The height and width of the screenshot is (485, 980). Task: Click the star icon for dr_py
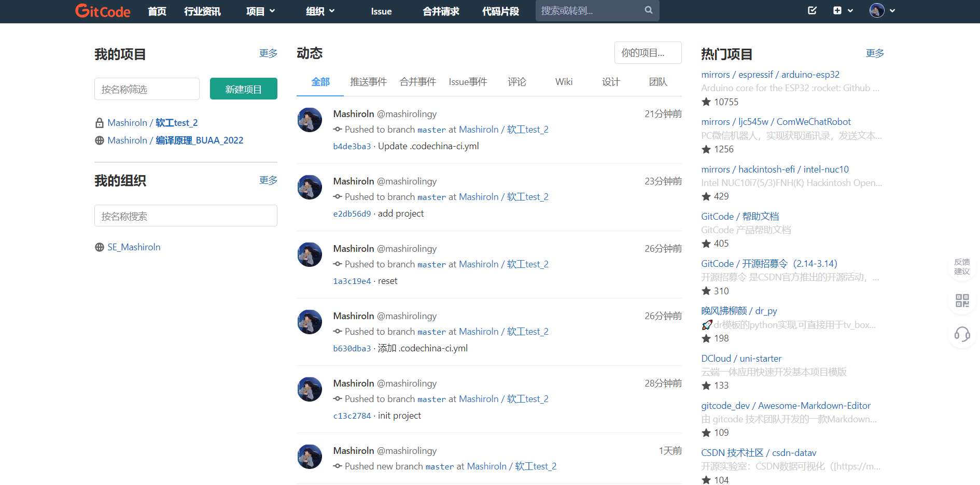click(706, 338)
